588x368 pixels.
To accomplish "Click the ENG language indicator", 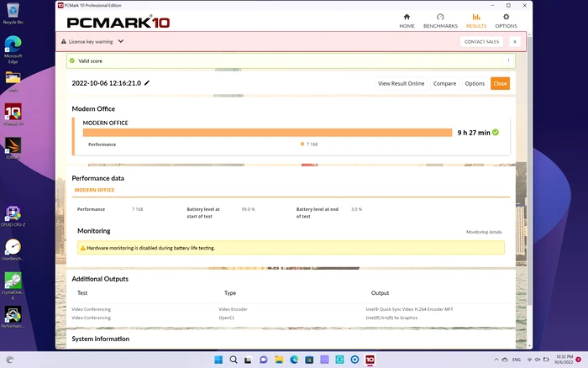I will pyautogui.click(x=517, y=360).
